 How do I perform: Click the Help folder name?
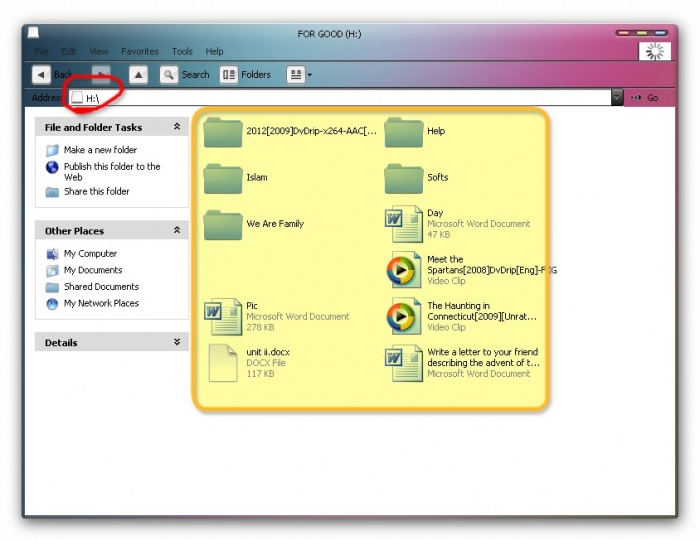[x=436, y=131]
